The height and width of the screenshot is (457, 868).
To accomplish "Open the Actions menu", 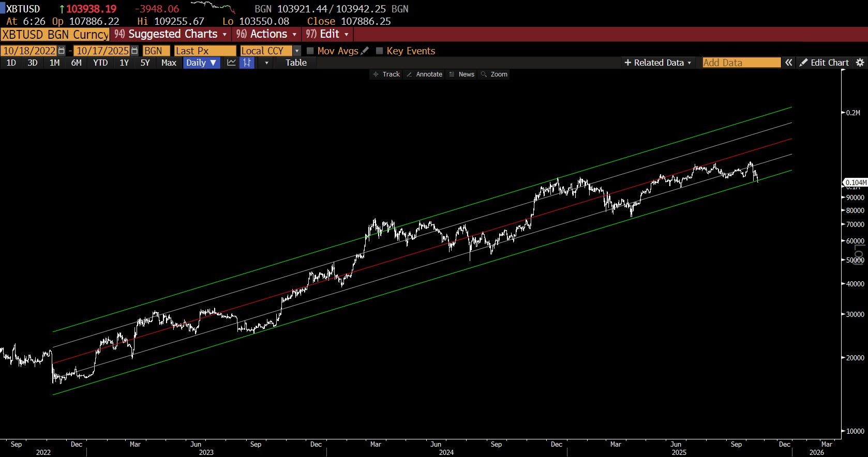I will click(x=266, y=34).
